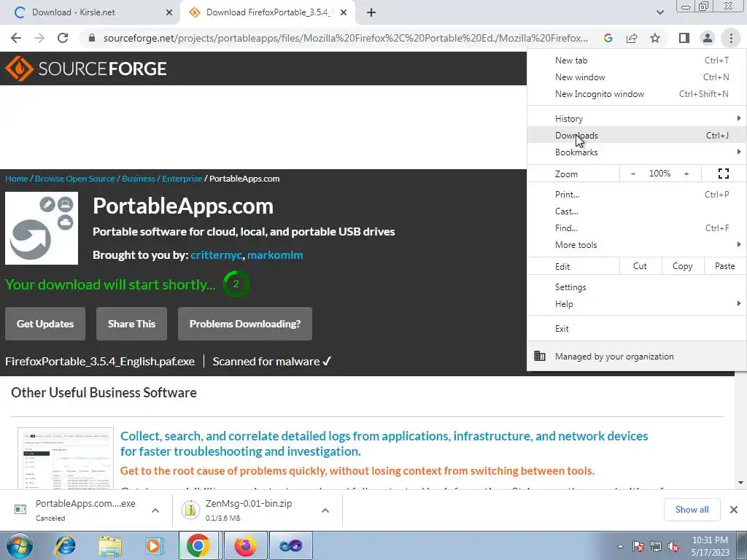Screen dimensions: 747x560
Task: Open a New Incognito window
Action: [x=637, y=94]
